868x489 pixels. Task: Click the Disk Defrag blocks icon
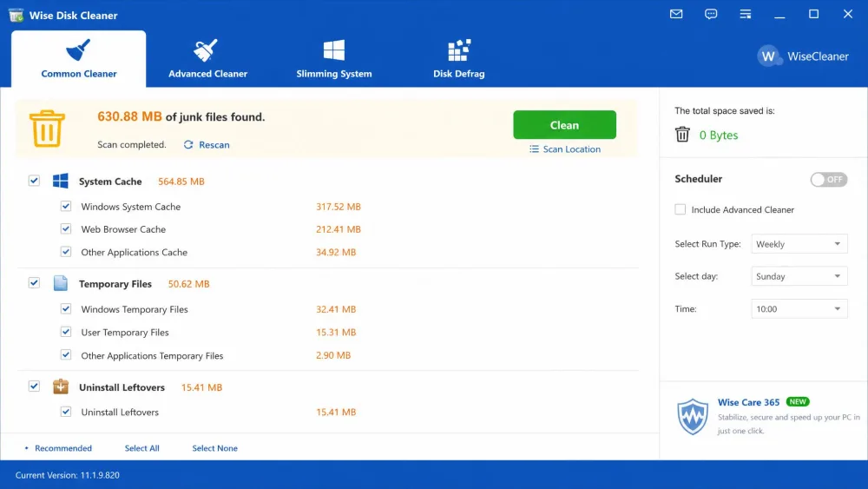tap(459, 50)
